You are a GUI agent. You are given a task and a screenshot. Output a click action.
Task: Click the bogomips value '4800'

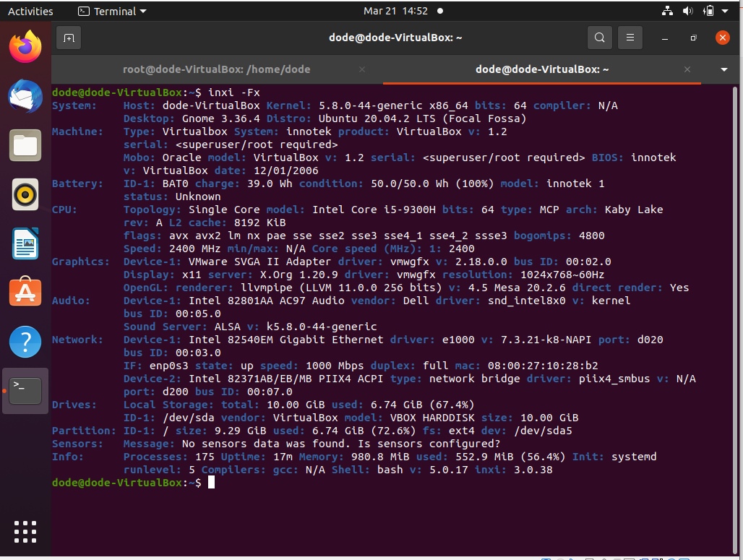pyautogui.click(x=591, y=236)
